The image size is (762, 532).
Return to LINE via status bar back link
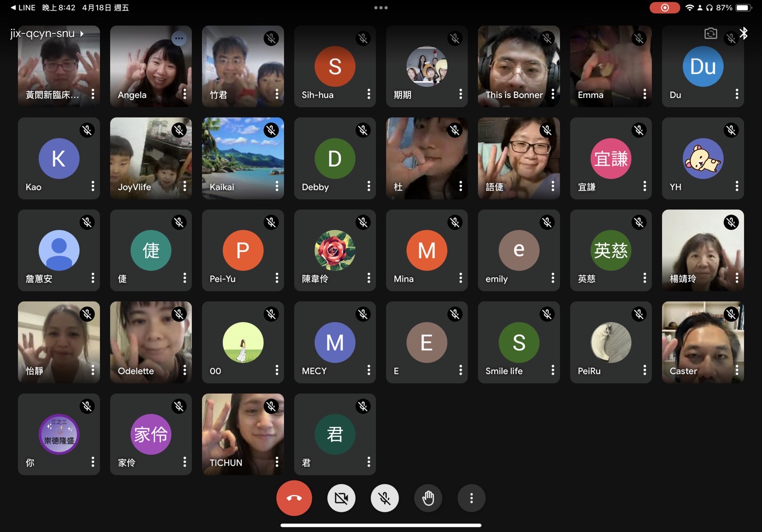pos(23,7)
